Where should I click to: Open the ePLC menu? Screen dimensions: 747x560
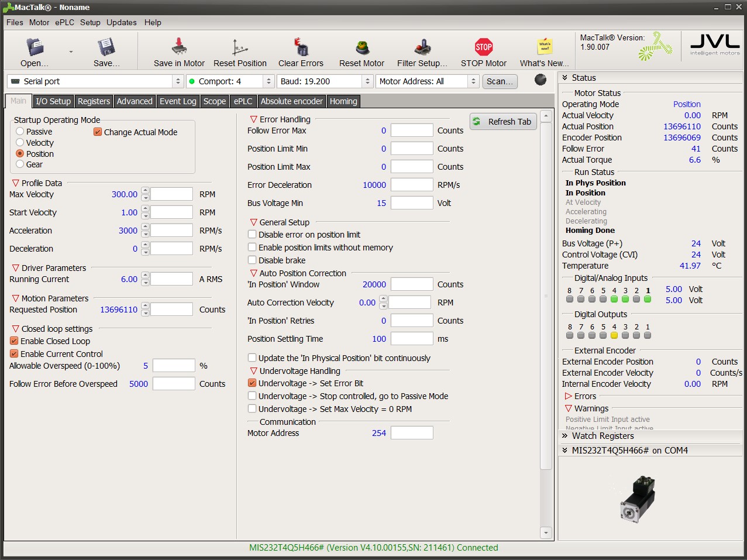click(x=65, y=22)
